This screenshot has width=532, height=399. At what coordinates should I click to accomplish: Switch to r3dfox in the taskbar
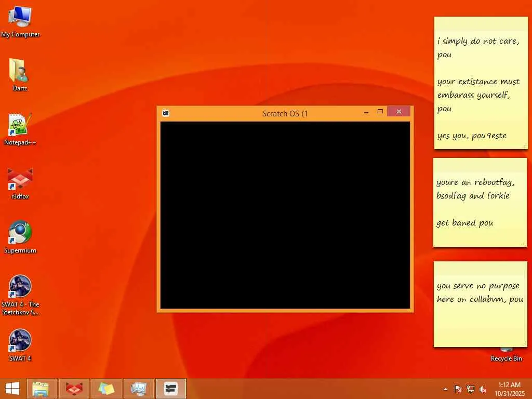point(74,389)
